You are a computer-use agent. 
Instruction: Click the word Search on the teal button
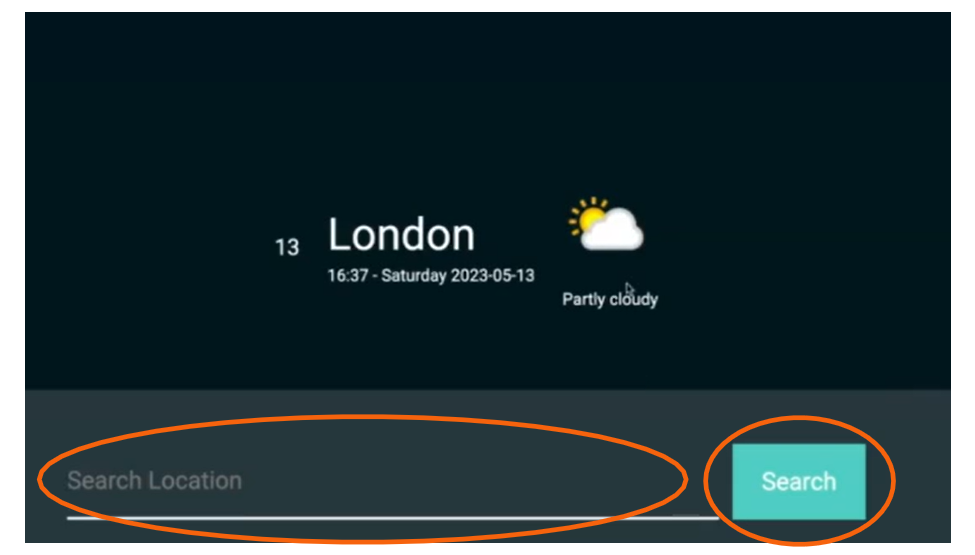(799, 482)
